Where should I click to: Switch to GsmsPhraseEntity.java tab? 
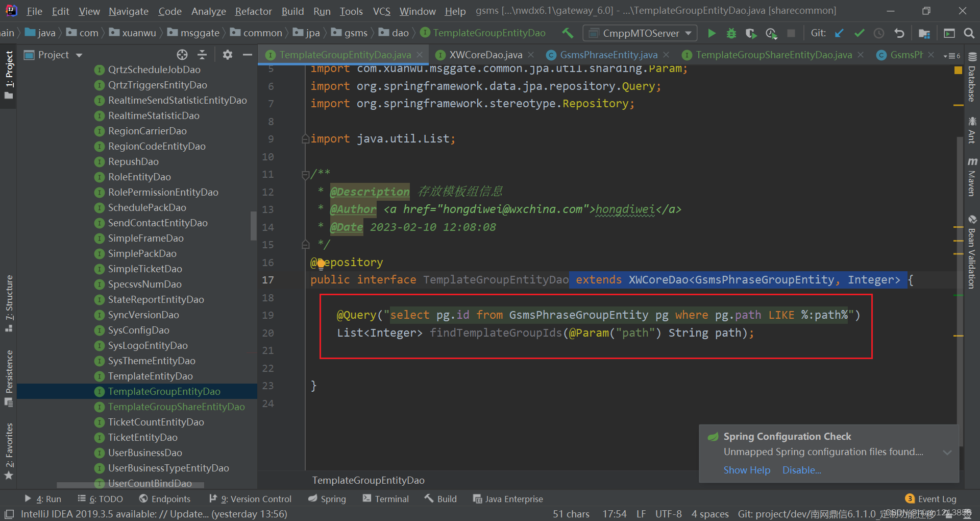coord(608,55)
